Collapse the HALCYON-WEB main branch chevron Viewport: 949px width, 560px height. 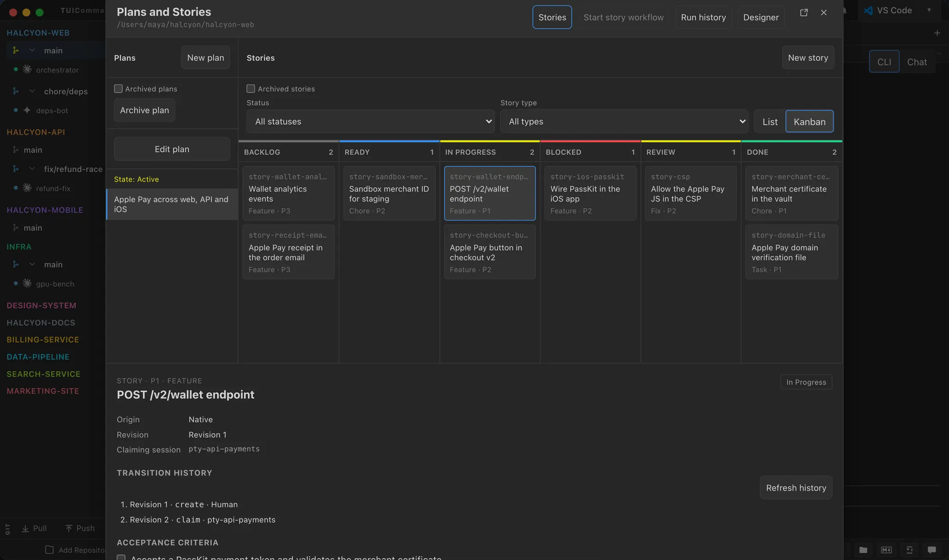tap(32, 50)
